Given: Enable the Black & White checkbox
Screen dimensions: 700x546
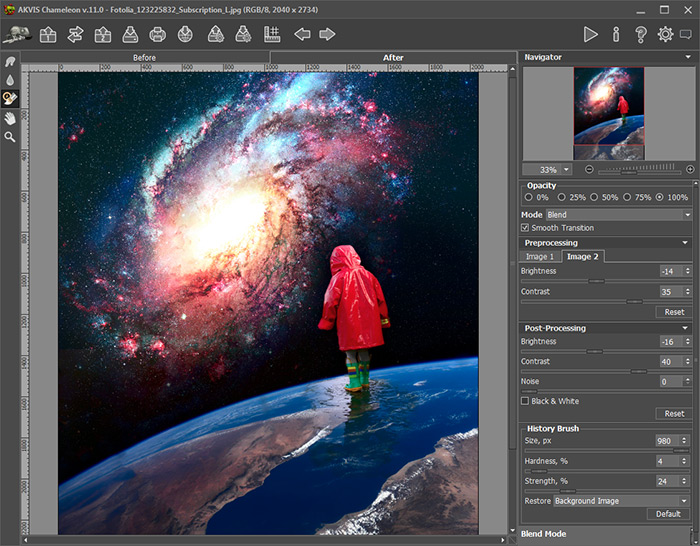Looking at the screenshot, I should point(526,401).
